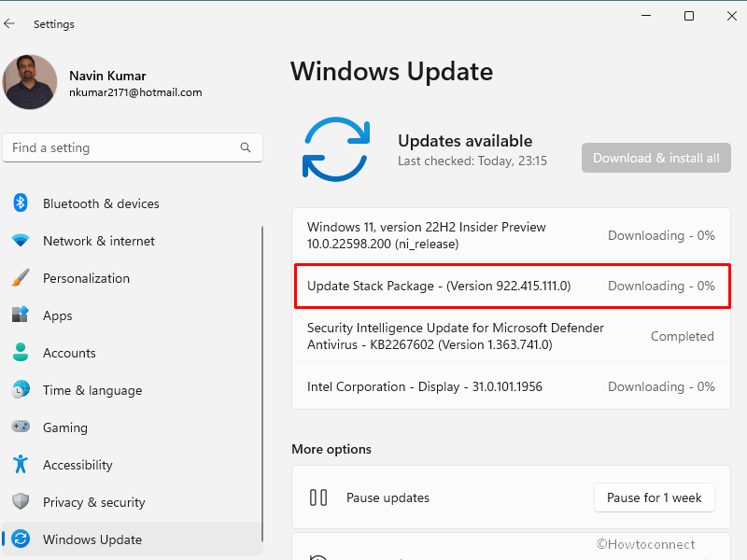Click the Pause updates label
This screenshot has width=747, height=560.
(x=388, y=497)
